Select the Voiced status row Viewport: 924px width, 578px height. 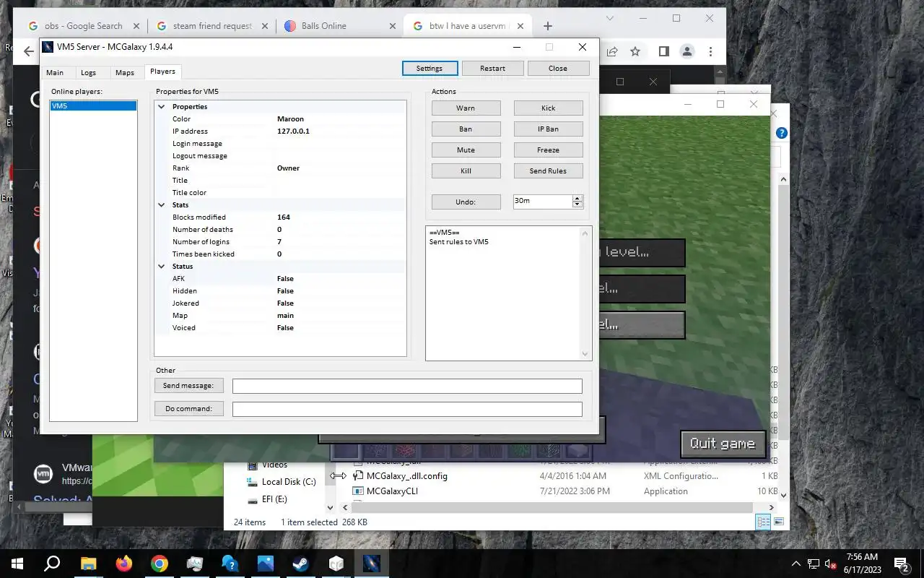point(280,327)
